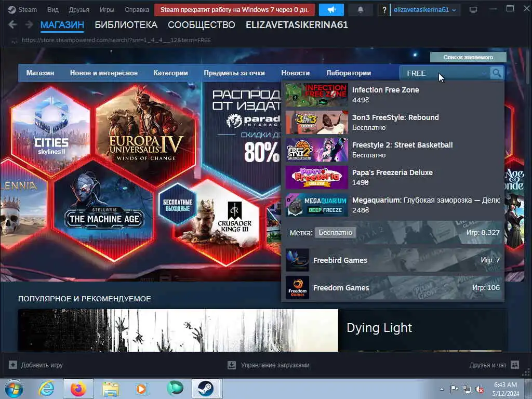Click into the FREE search field
The height and width of the screenshot is (399, 532).
[445, 73]
